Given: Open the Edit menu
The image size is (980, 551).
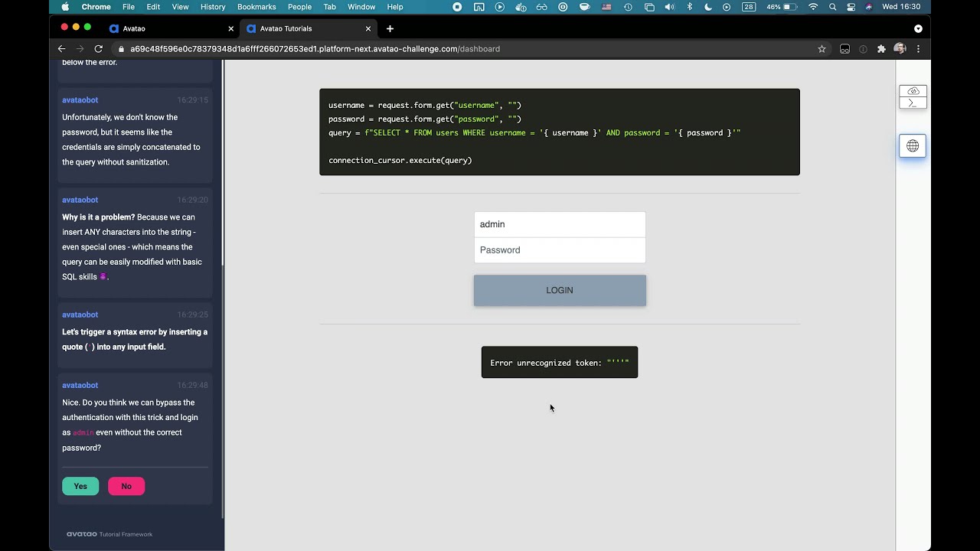Looking at the screenshot, I should pos(154,7).
